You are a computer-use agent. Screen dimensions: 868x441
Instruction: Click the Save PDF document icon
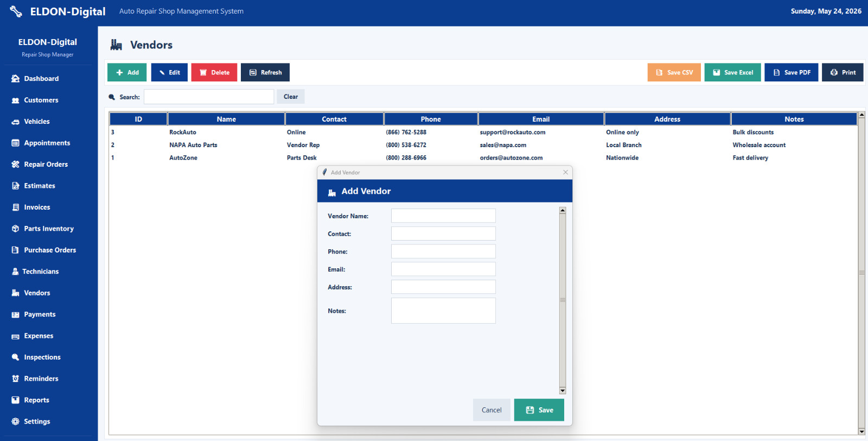[776, 73]
